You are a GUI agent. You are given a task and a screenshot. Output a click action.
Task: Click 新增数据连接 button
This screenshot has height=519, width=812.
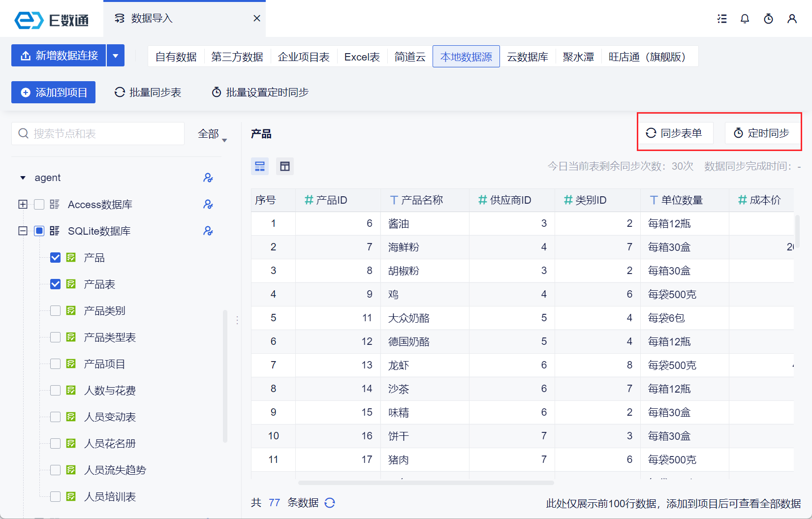pyautogui.click(x=59, y=56)
